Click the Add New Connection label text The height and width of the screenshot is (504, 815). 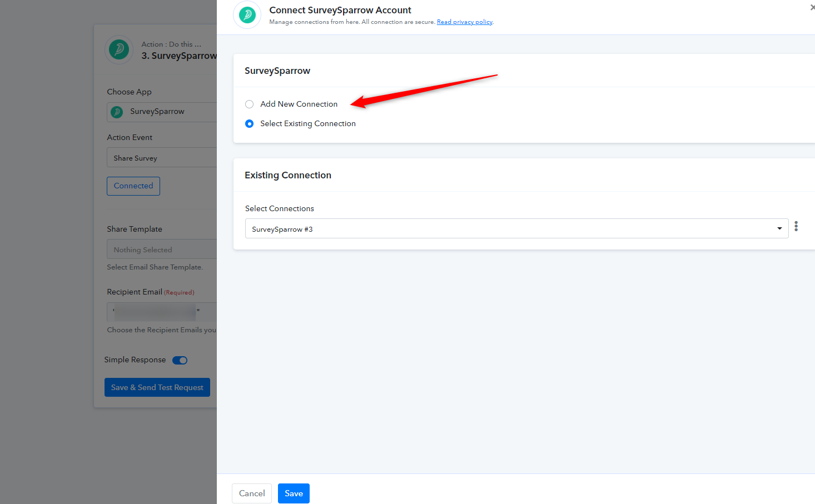coord(299,104)
